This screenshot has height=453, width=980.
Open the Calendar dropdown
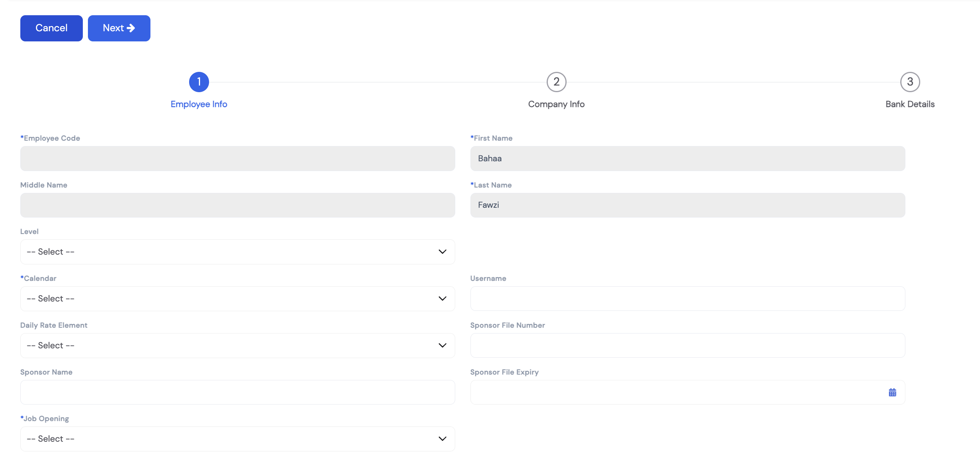point(238,299)
